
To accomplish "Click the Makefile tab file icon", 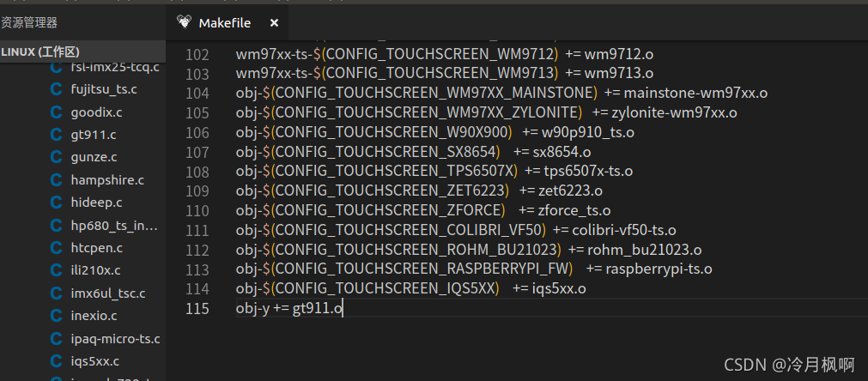I will coord(185,22).
